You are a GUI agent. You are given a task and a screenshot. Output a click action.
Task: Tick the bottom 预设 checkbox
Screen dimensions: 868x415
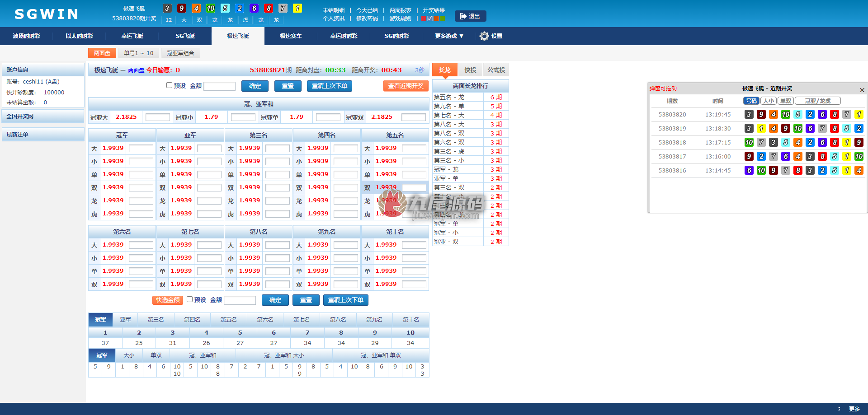(189, 299)
